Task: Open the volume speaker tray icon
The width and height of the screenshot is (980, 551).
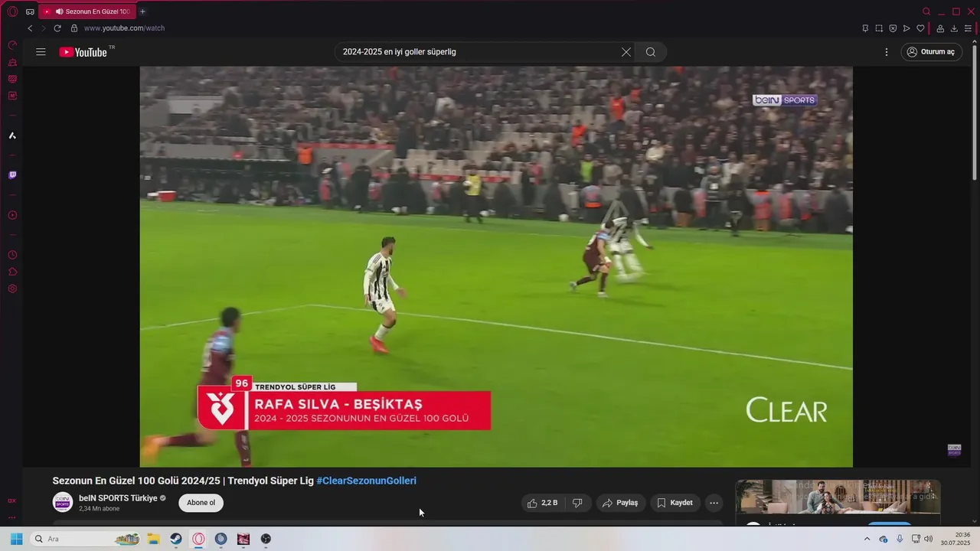Action: click(928, 539)
